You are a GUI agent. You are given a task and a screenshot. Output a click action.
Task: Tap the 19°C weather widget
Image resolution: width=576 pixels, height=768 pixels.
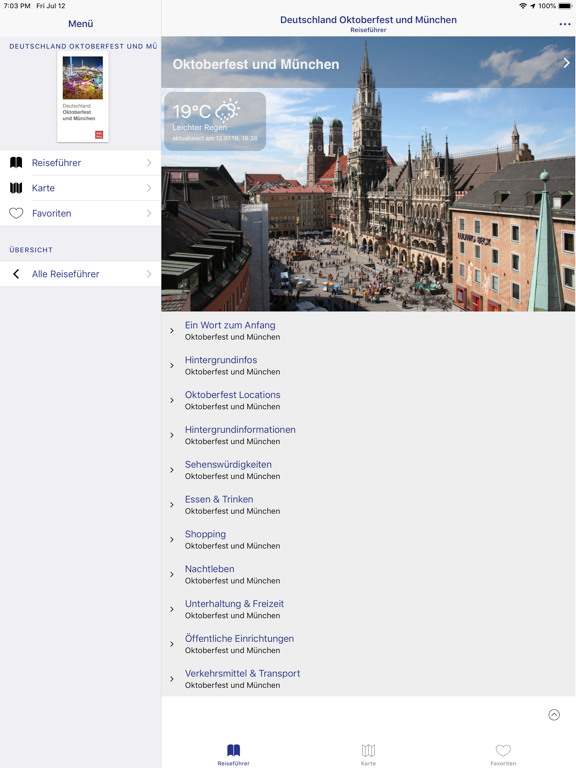pos(215,121)
